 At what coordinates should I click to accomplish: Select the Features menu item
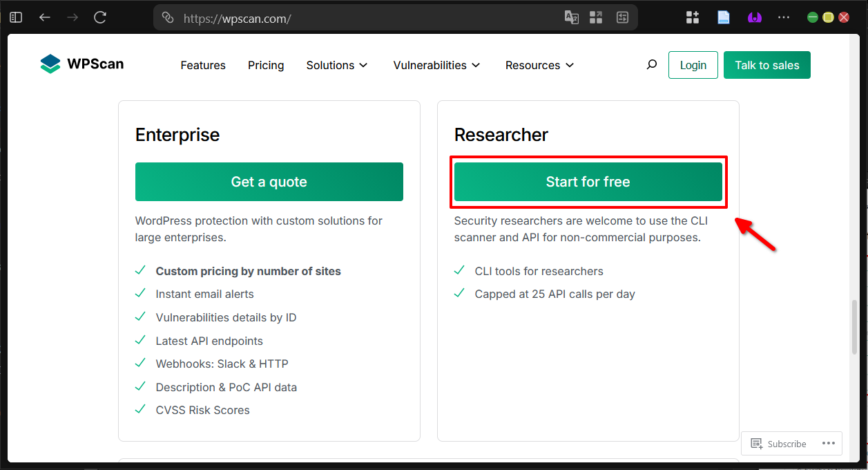pos(202,65)
